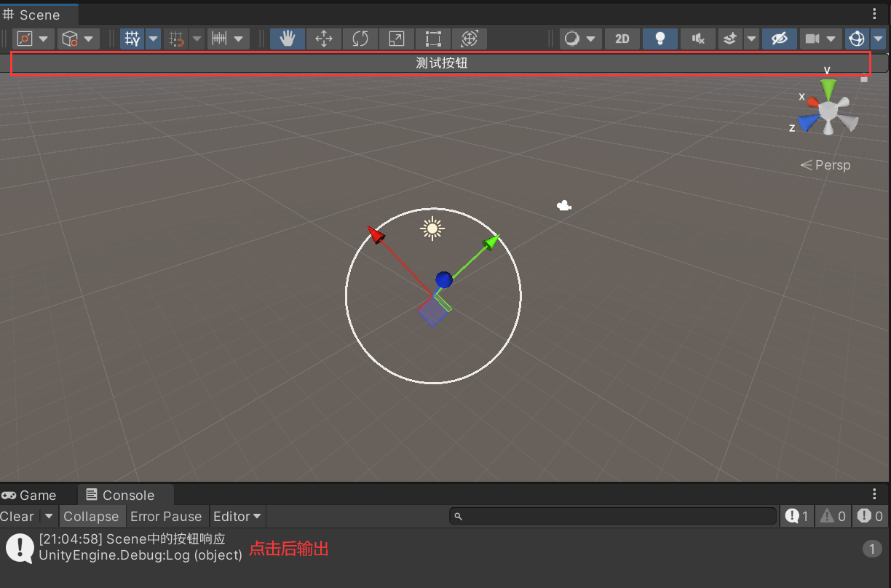This screenshot has width=891, height=588.
Task: Select the Move tool
Action: tap(324, 39)
